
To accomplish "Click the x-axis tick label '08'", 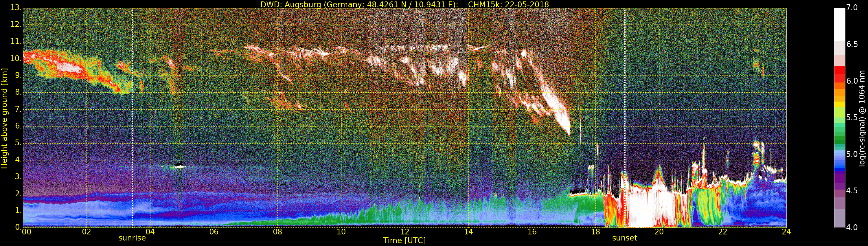I will tap(277, 232).
